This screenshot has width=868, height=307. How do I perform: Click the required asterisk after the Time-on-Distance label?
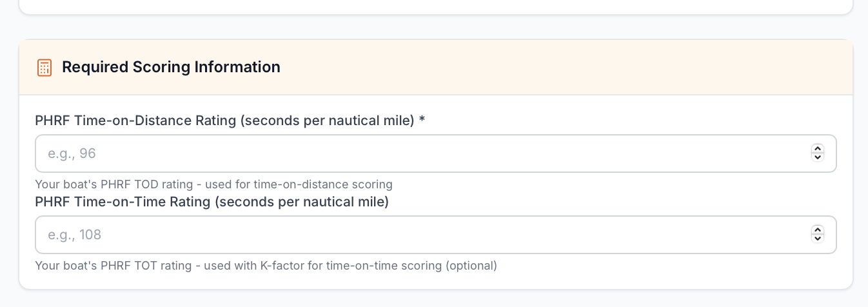(422, 121)
